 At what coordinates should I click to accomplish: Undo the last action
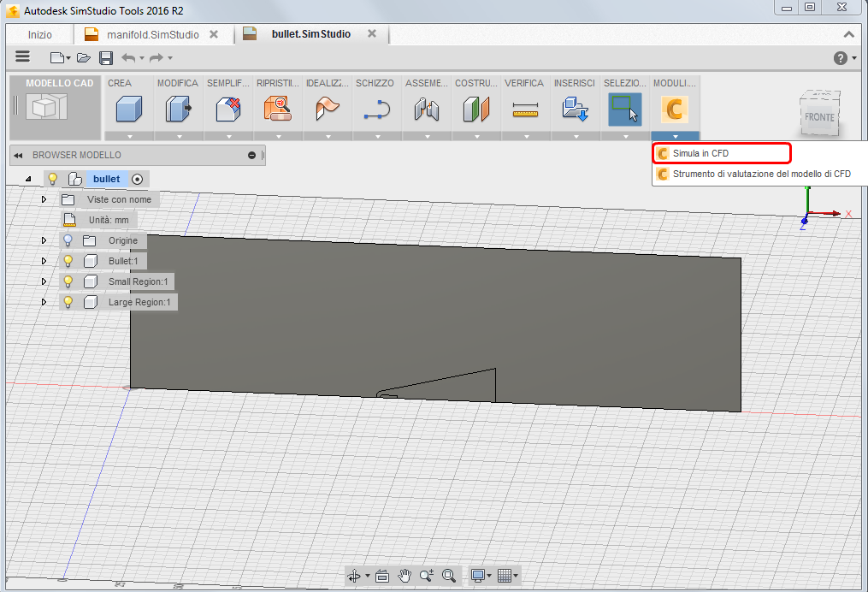point(128,57)
